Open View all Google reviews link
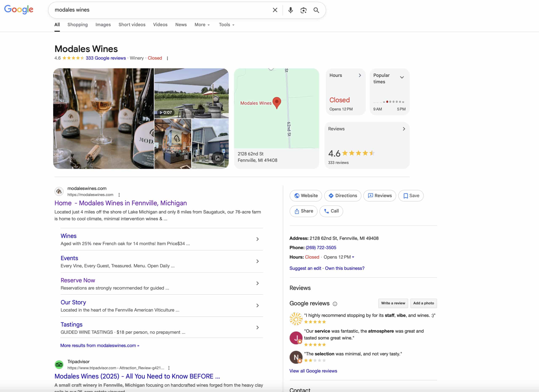The width and height of the screenshot is (539, 392). click(313, 371)
